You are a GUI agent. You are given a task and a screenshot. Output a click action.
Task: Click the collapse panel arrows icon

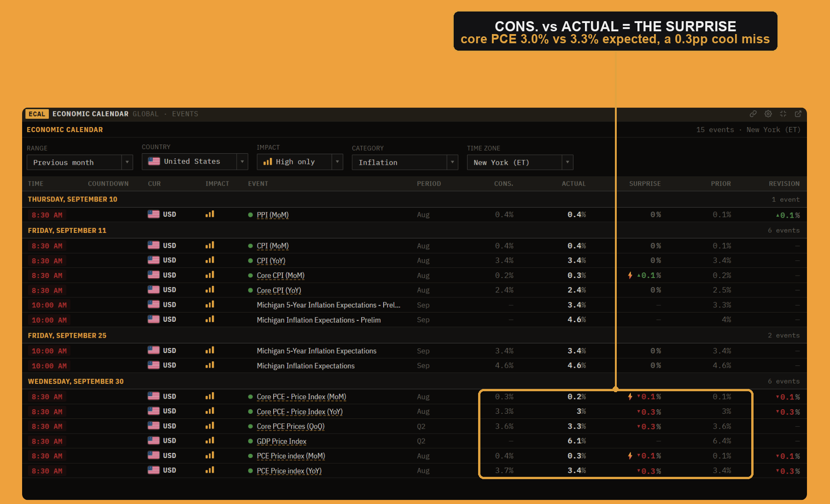(783, 114)
